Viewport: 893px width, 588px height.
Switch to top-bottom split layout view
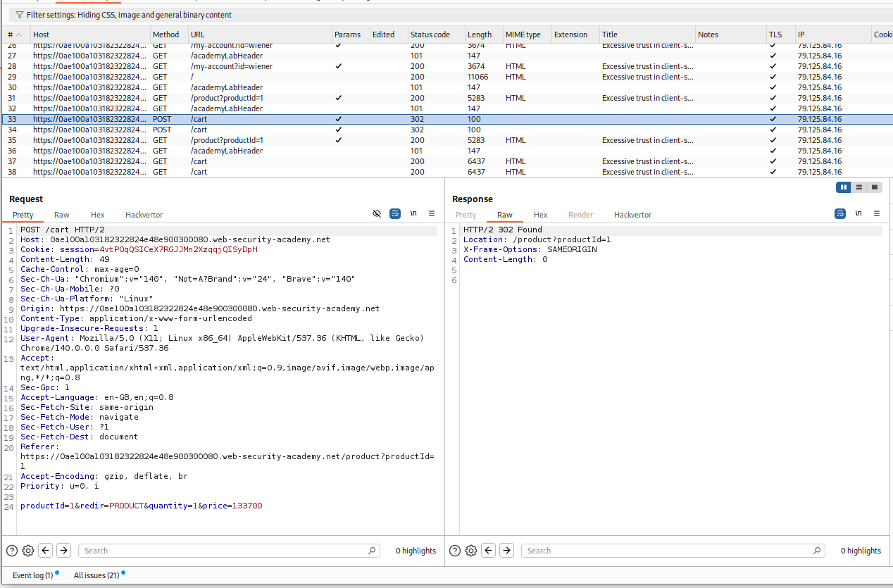point(858,187)
